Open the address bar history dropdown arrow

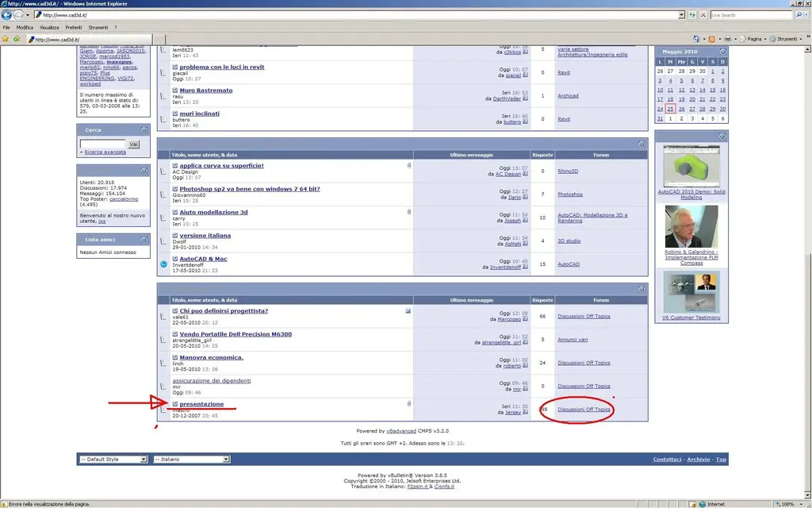681,15
